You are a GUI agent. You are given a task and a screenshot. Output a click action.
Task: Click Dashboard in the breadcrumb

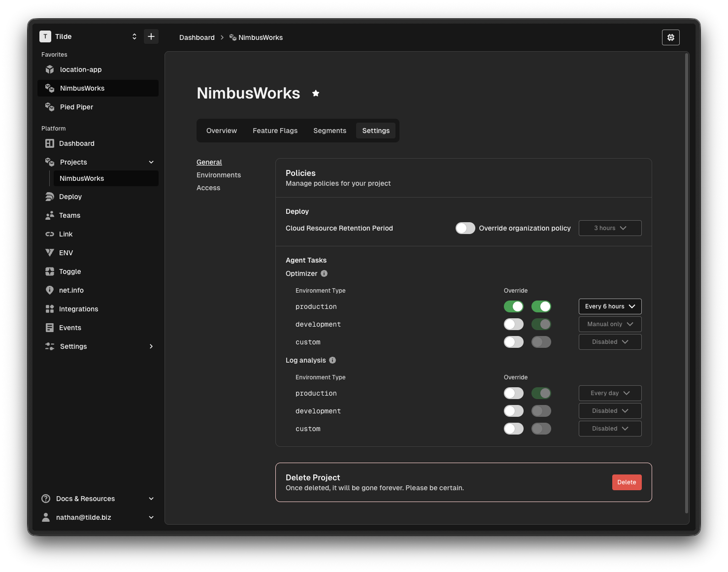coord(197,37)
